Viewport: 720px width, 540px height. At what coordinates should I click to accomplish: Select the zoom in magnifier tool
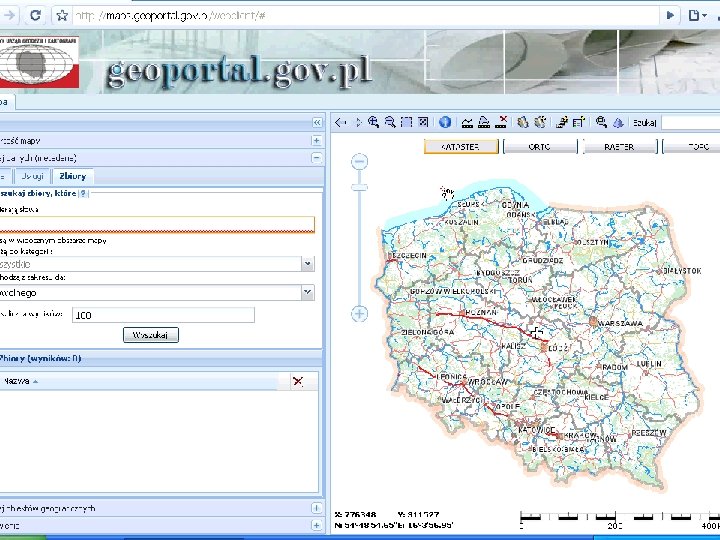point(373,122)
